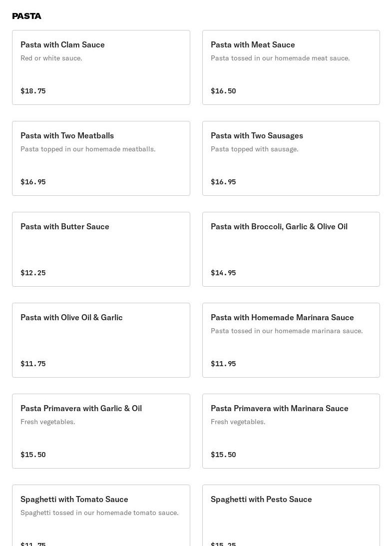The height and width of the screenshot is (546, 392).
Task: Select Pasta with Butter Sauce
Action: [x=101, y=249]
